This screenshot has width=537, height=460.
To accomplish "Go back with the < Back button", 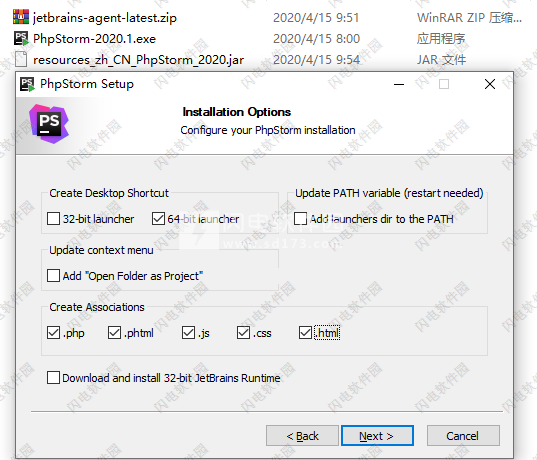I will (302, 436).
